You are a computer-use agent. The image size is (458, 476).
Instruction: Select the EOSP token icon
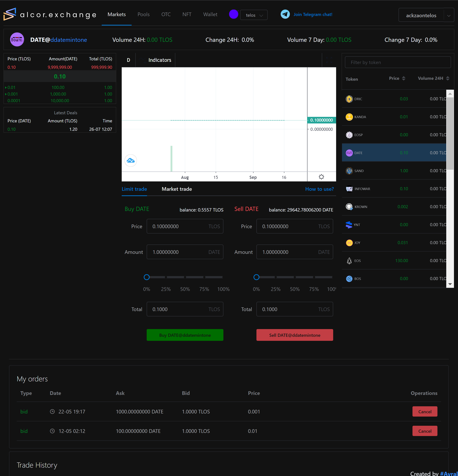click(349, 135)
